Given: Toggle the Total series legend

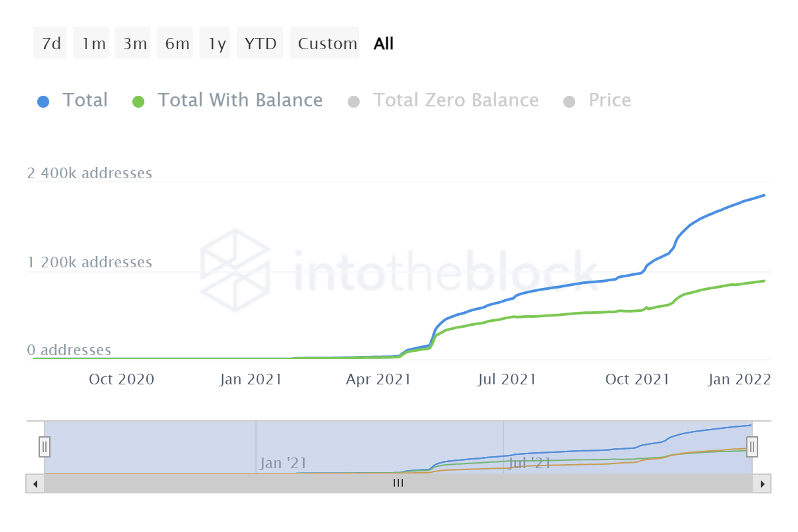Looking at the screenshot, I should point(84,100).
